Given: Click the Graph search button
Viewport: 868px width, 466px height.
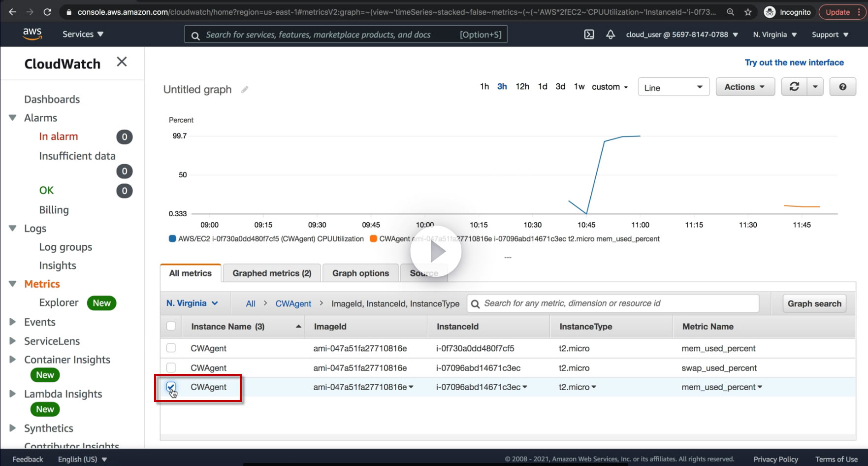Looking at the screenshot, I should [814, 303].
